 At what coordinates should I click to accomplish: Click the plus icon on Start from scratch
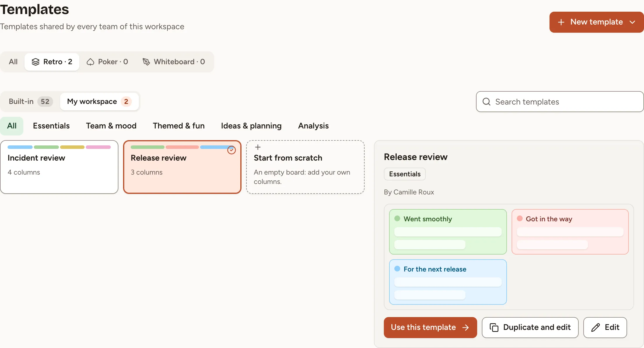click(258, 147)
